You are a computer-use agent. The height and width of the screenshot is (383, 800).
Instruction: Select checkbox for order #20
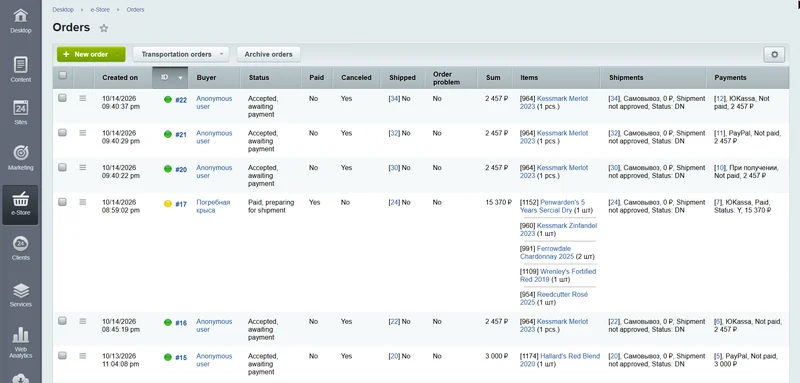[x=62, y=167]
